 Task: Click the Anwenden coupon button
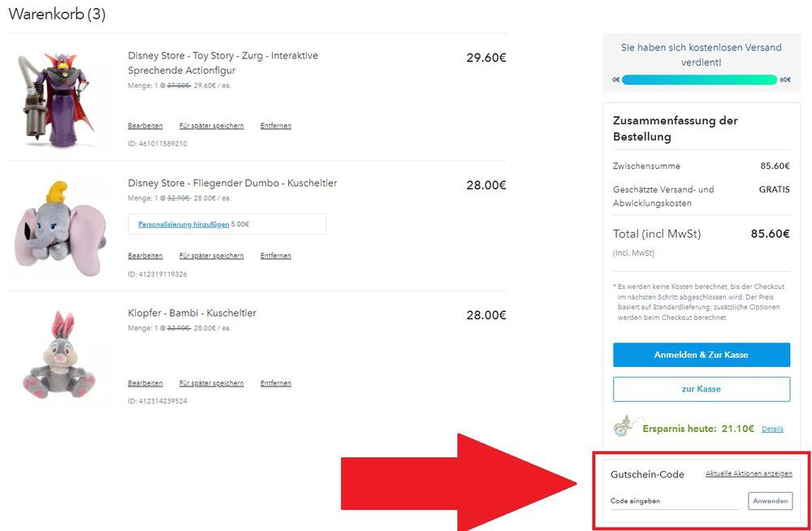[770, 501]
